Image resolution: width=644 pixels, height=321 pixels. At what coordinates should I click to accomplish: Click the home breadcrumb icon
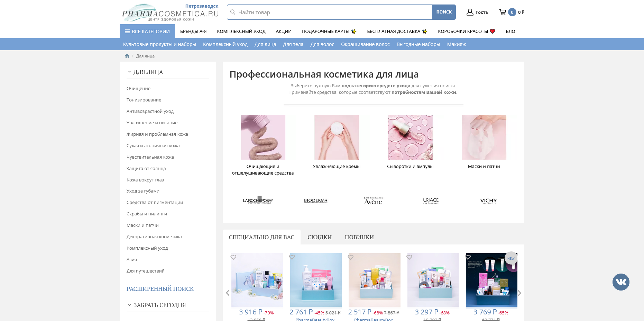point(127,56)
